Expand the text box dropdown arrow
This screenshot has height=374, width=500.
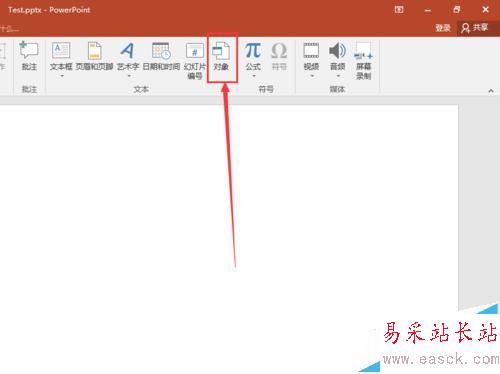pos(62,76)
